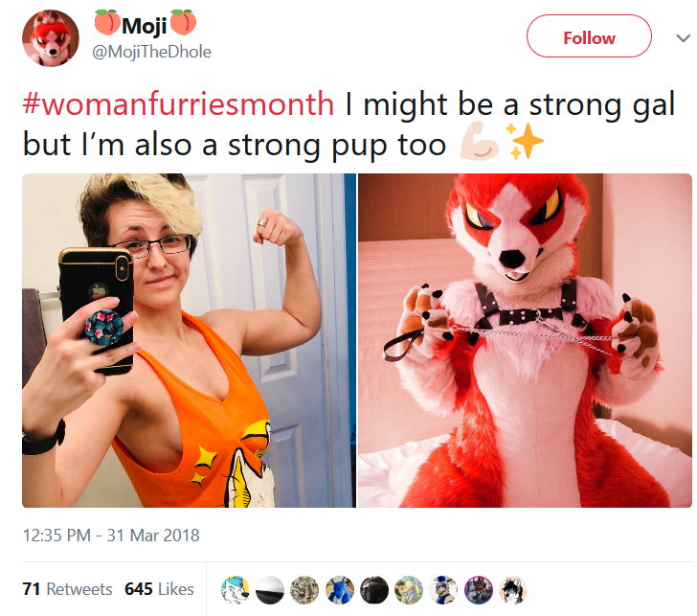This screenshot has width=697, height=616.
Task: Click the Follow button
Action: pos(589,36)
